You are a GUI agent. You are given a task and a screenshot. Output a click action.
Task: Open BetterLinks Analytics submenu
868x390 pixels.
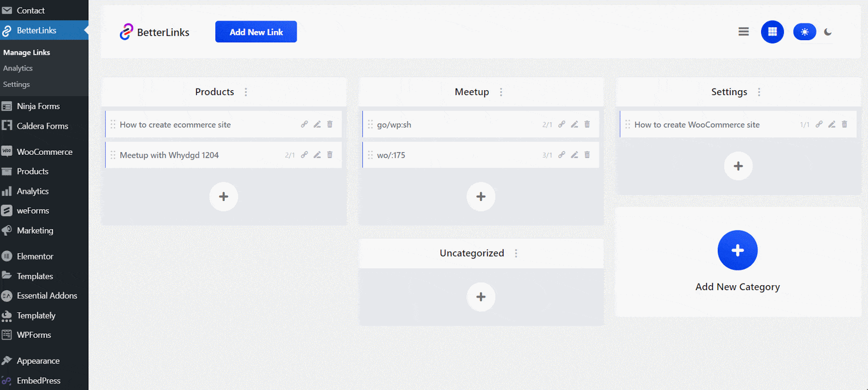pos(18,68)
